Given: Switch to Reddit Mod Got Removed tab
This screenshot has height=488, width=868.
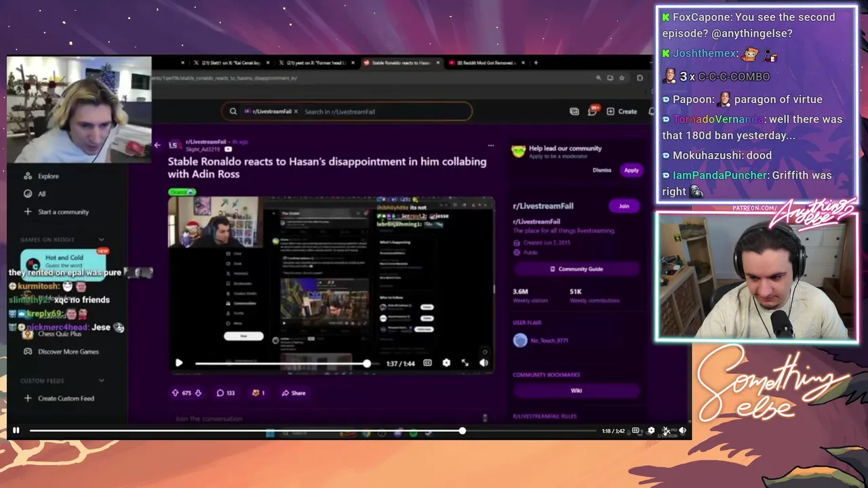Looking at the screenshot, I should (x=486, y=62).
